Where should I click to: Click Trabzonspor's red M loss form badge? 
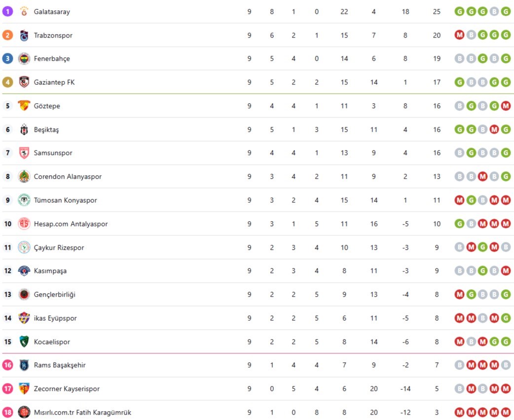pos(459,35)
